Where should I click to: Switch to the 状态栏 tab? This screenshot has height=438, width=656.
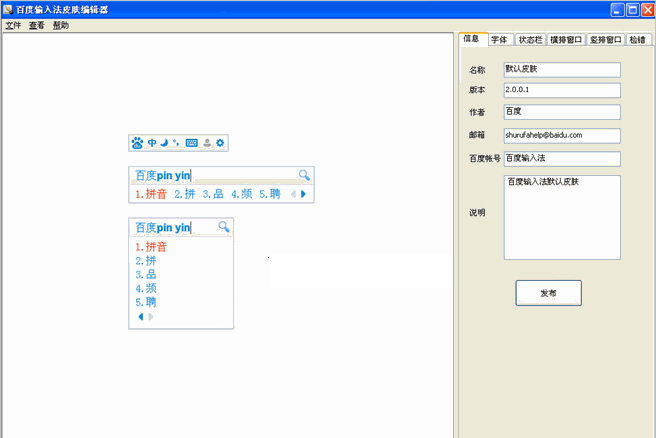[529, 41]
